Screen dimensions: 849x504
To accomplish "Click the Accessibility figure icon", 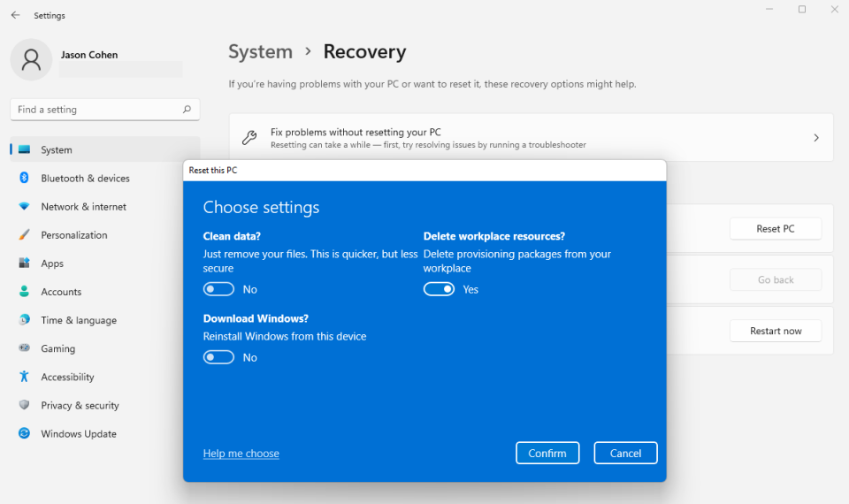I will [x=25, y=377].
